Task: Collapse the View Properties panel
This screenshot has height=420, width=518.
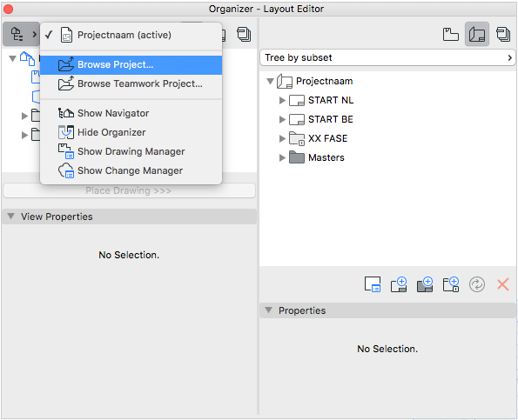Action: tap(11, 217)
